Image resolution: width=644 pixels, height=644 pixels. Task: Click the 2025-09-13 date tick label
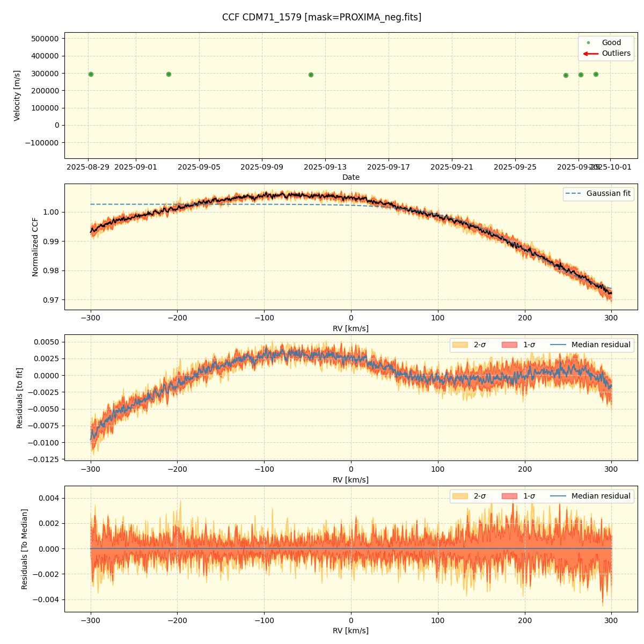pyautogui.click(x=325, y=167)
